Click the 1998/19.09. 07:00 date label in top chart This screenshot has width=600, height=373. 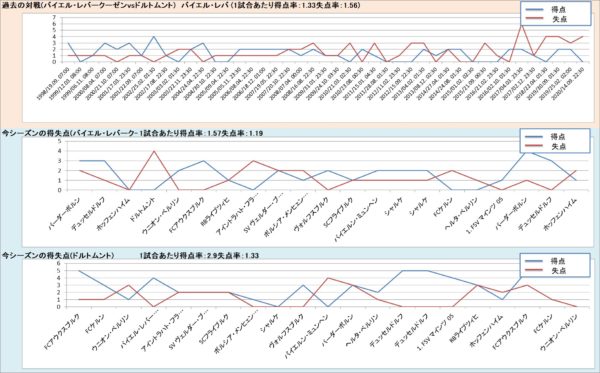[x=53, y=84]
